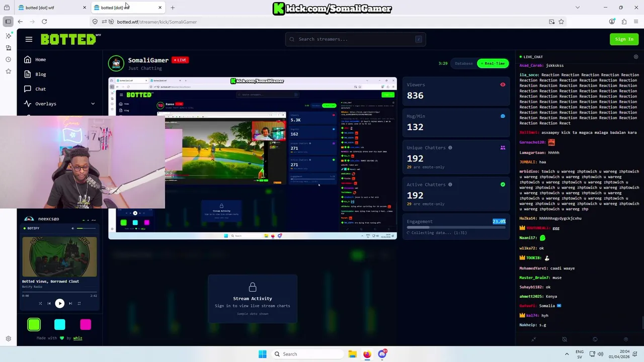Click the circled down-arrow icon below chat
This screenshot has width=644, height=362.
tap(626, 339)
